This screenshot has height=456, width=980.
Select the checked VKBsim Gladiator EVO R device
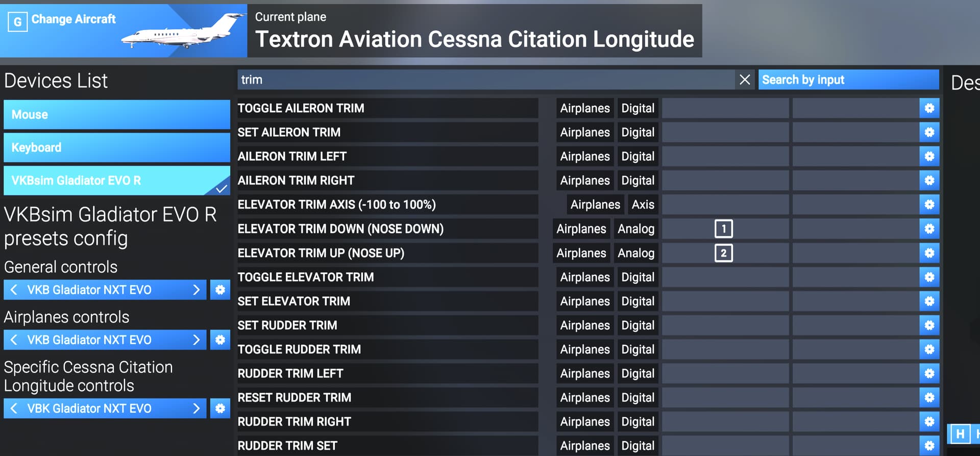(x=117, y=181)
